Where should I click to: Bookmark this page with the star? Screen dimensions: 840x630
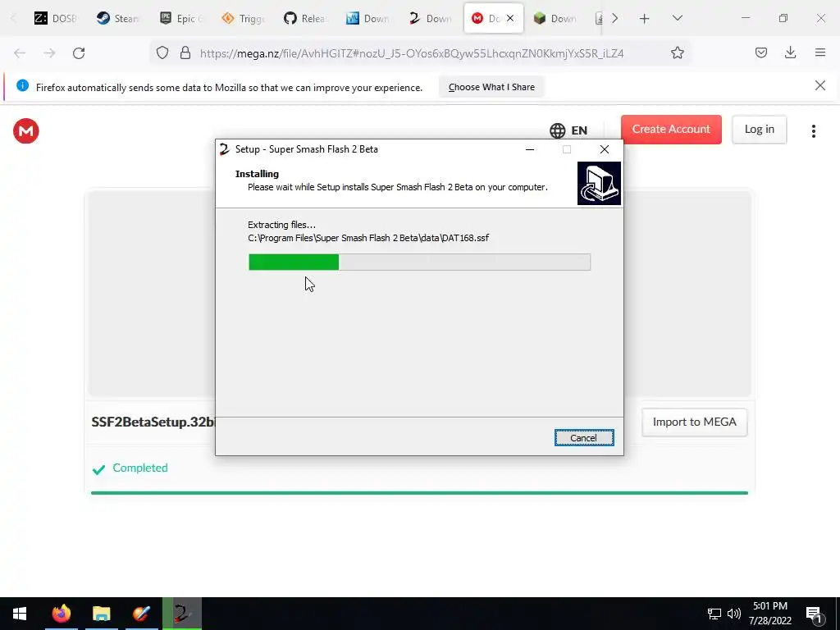coord(677,52)
